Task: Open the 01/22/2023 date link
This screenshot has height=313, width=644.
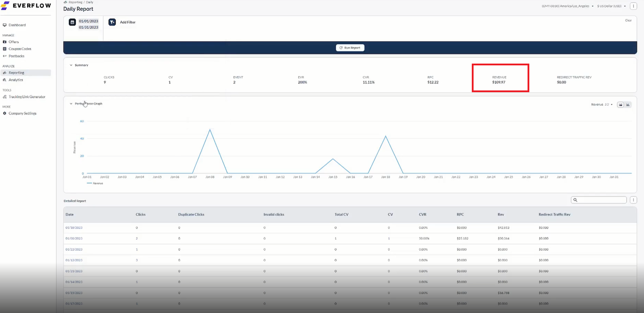Action: click(x=74, y=249)
